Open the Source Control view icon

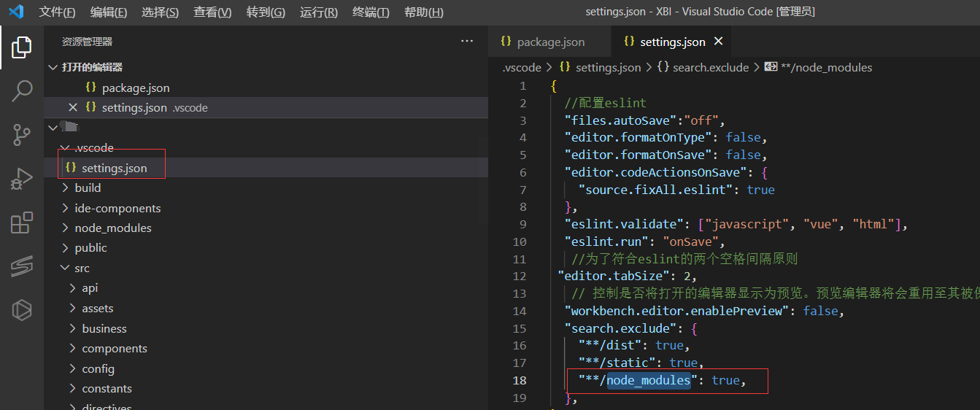pyautogui.click(x=22, y=135)
